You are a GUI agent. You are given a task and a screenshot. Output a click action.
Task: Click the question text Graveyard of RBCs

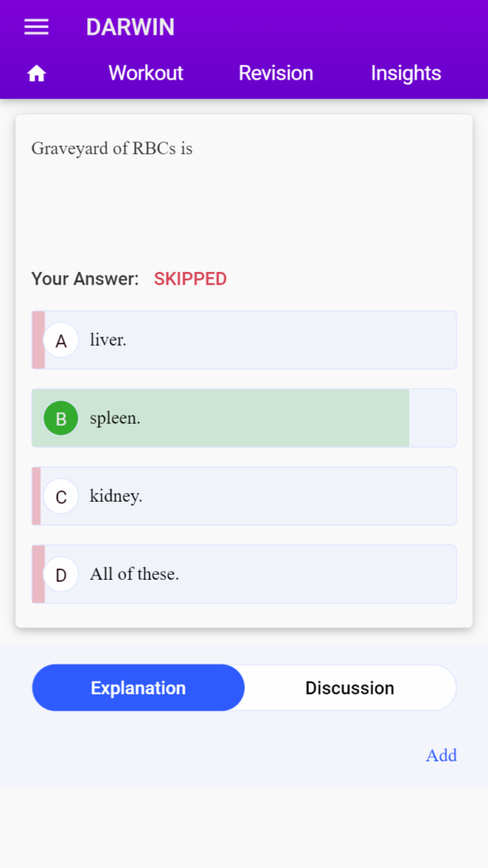click(112, 148)
